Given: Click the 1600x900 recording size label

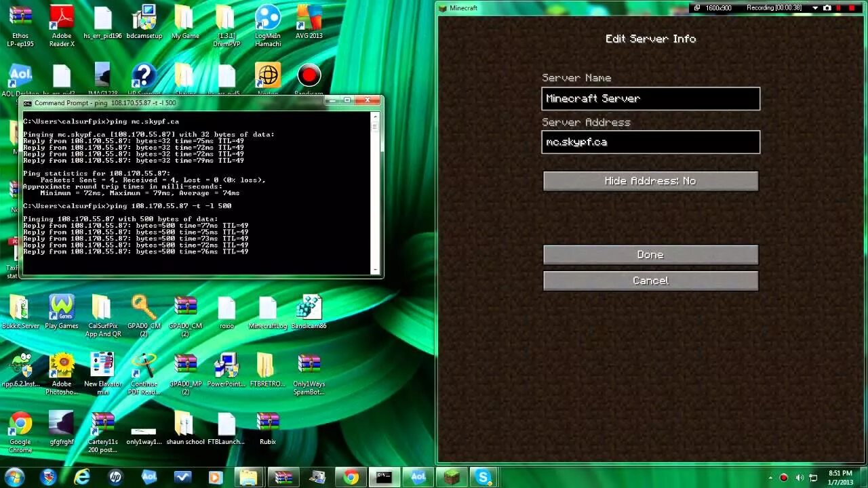Looking at the screenshot, I should [x=718, y=8].
